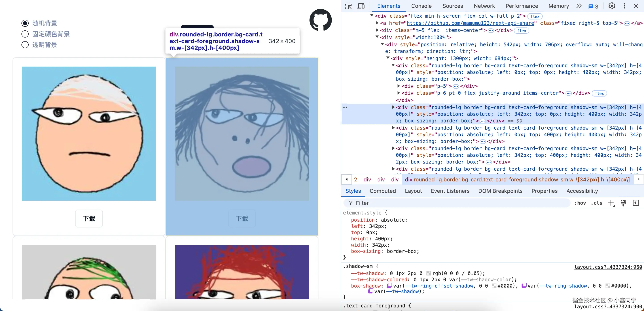644x311 pixels.
Task: Toggle the computed styles sidebar icon
Action: click(x=636, y=203)
